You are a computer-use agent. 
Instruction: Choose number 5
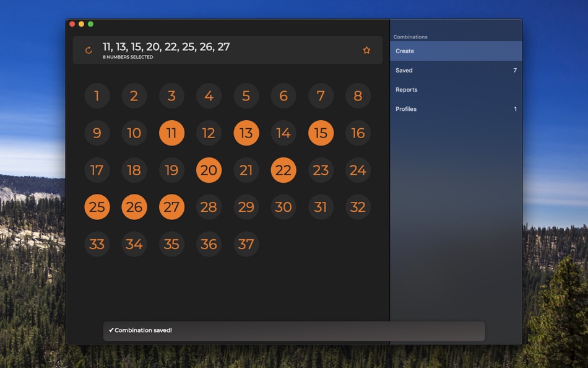pos(246,96)
